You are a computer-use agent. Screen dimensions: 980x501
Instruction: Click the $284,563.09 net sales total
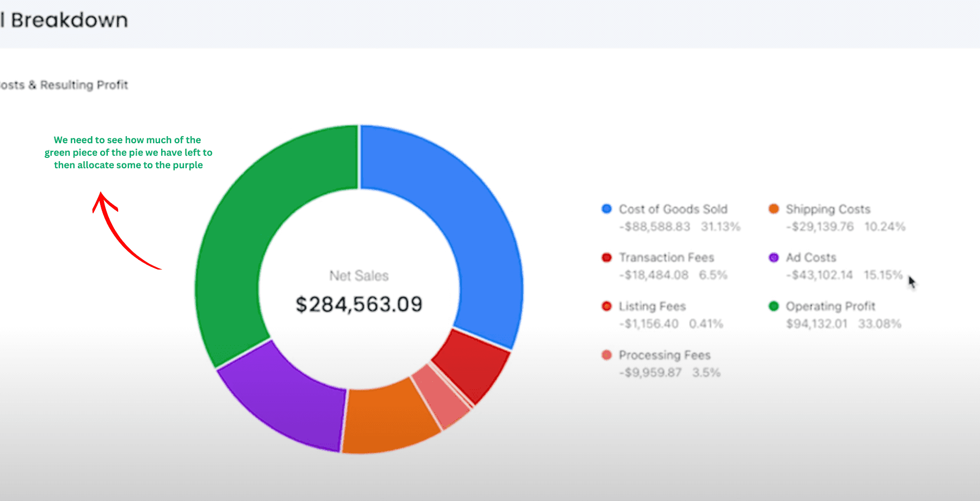[359, 304]
